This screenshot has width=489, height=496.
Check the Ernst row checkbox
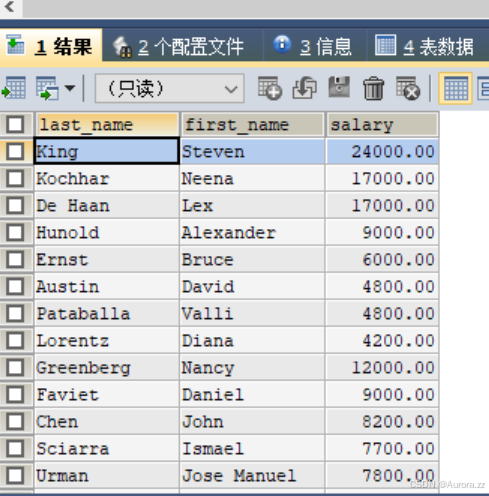(x=15, y=260)
